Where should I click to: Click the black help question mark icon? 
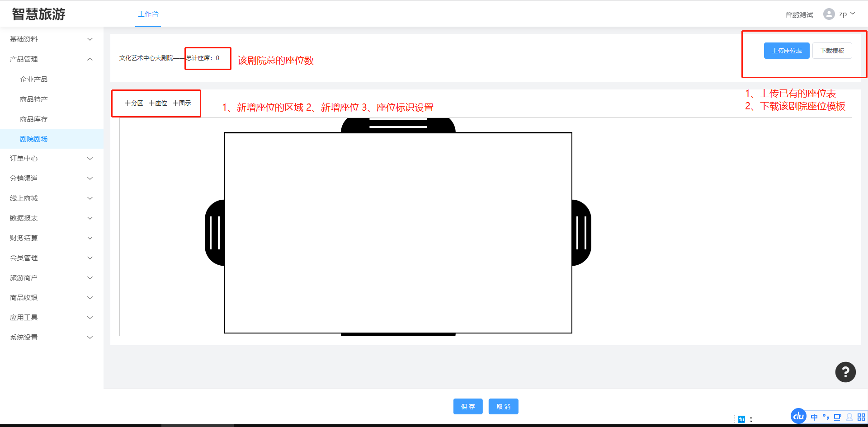[845, 372]
